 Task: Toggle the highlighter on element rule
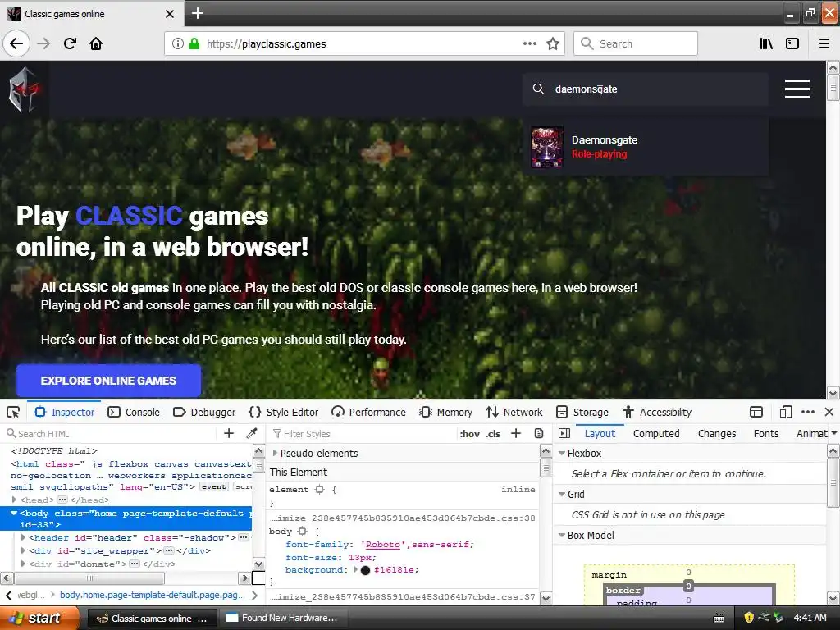point(320,490)
